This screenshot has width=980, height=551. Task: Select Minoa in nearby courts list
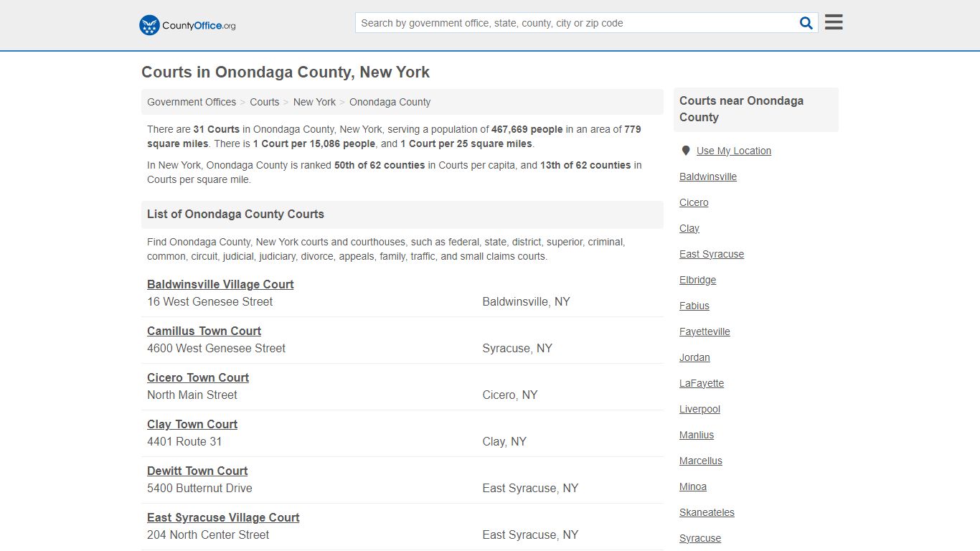pos(693,486)
